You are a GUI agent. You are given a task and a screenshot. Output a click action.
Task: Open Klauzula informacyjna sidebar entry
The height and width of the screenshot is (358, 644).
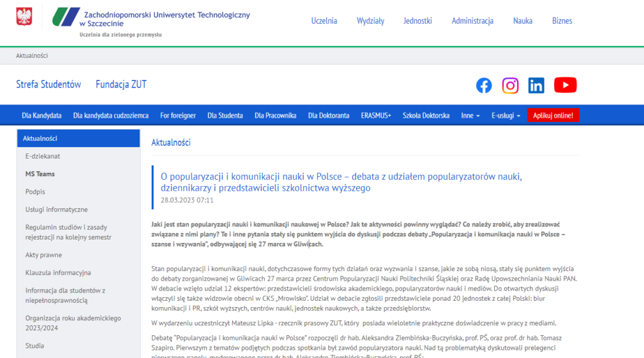[58, 272]
